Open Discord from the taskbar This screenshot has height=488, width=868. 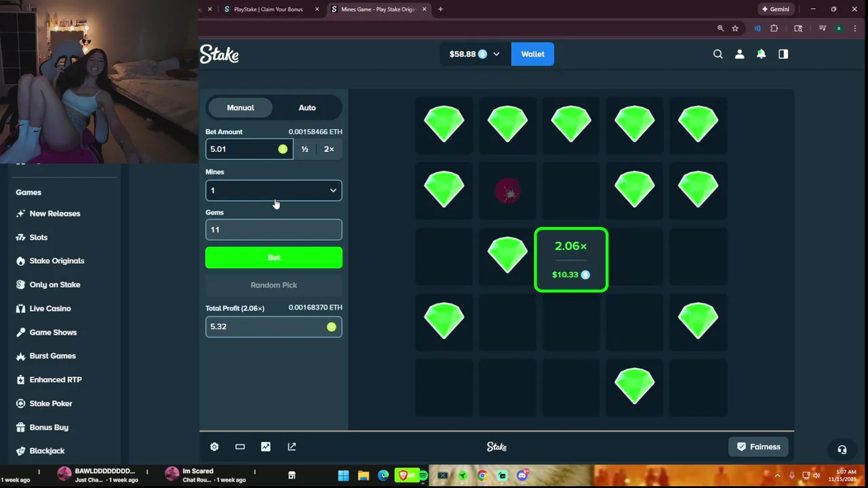[x=522, y=476]
